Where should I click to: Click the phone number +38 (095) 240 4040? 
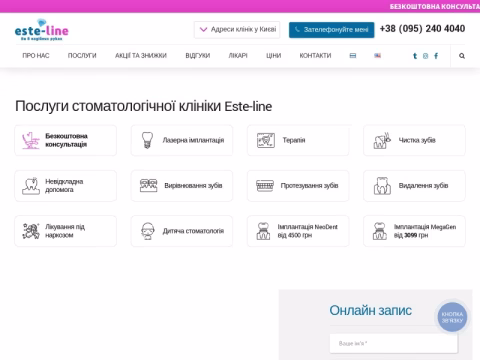point(422,29)
